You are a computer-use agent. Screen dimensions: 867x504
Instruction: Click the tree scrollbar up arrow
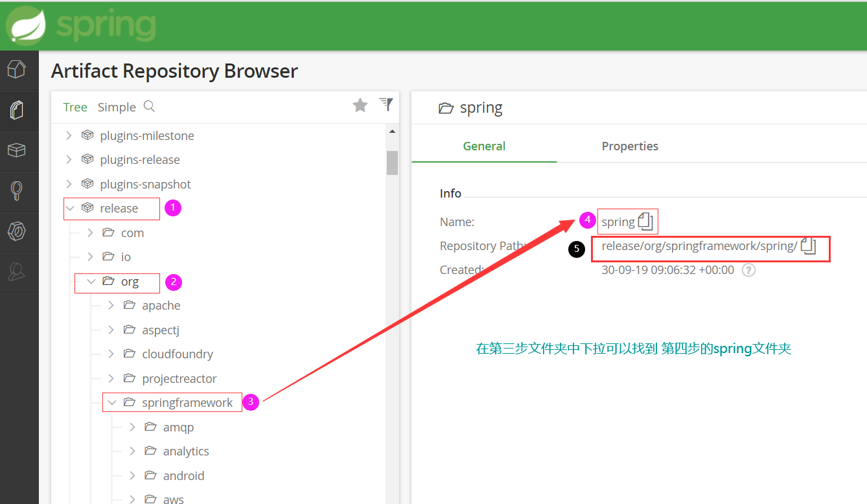[392, 132]
